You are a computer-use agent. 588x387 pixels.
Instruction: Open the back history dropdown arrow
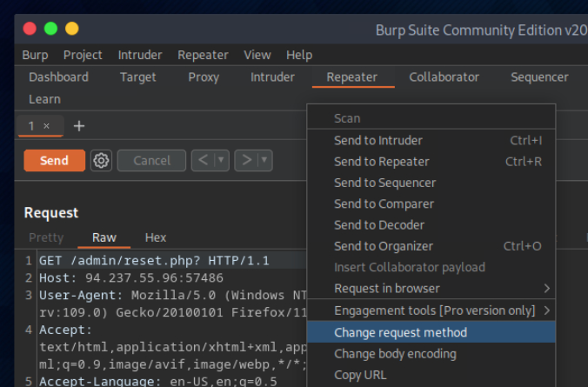click(x=221, y=160)
